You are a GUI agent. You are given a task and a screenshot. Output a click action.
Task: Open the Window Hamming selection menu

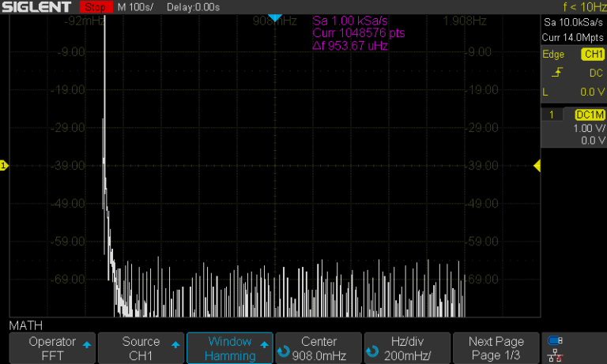229,348
